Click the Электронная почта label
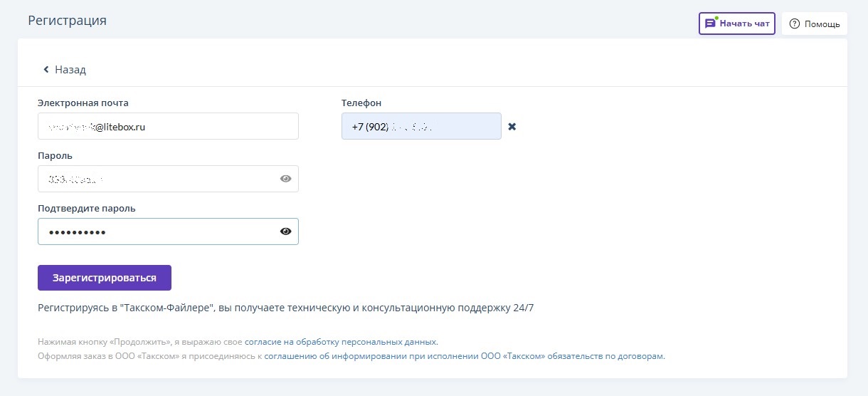This screenshot has width=868, height=396. click(83, 103)
